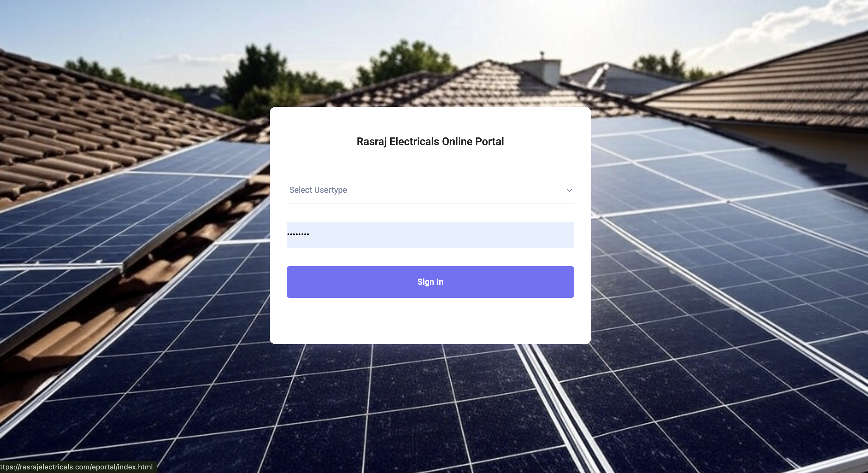Screen dimensions: 868x473
Task: Click the blank middle of Usertype selector
Action: point(455,190)
